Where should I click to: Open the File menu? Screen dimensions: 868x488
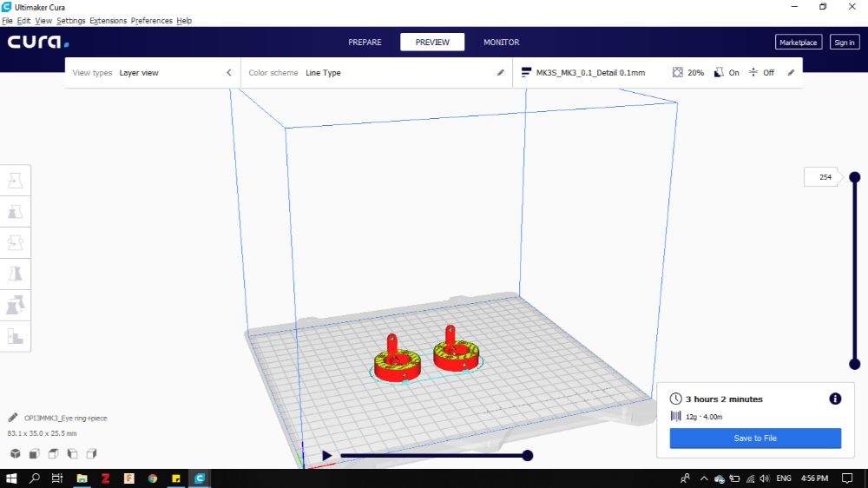pos(7,21)
